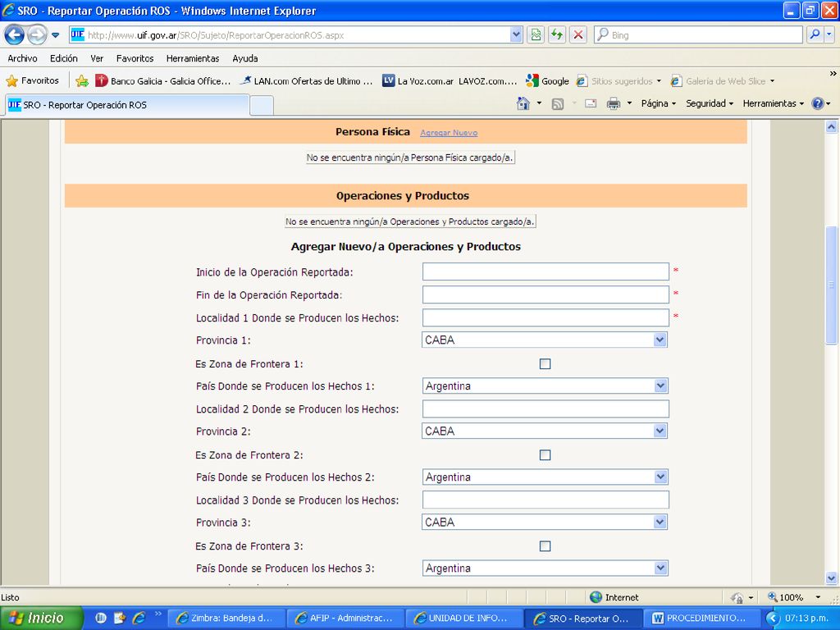The image size is (840, 630).
Task: Open the Provincia 2 dropdown
Action: (545, 431)
